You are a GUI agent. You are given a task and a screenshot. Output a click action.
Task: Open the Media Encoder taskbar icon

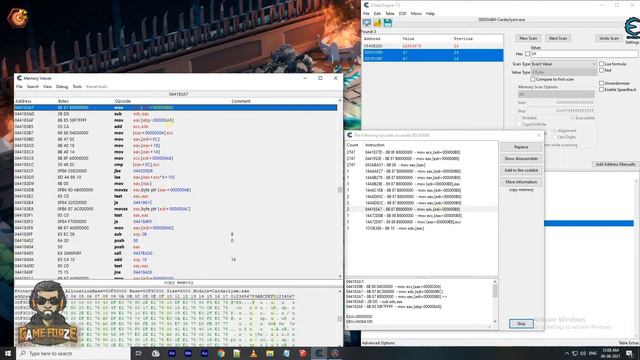[x=188, y=353]
